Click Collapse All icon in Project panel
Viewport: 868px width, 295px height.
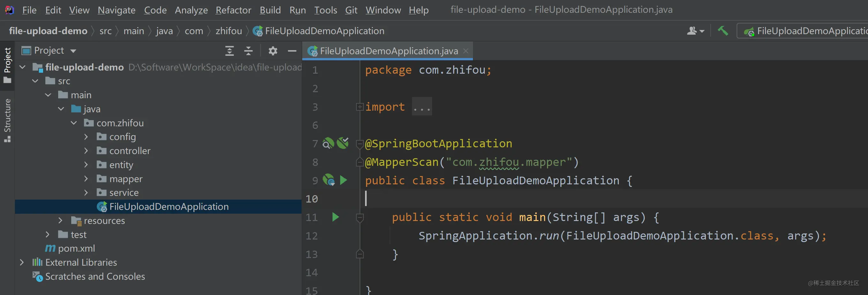point(248,51)
